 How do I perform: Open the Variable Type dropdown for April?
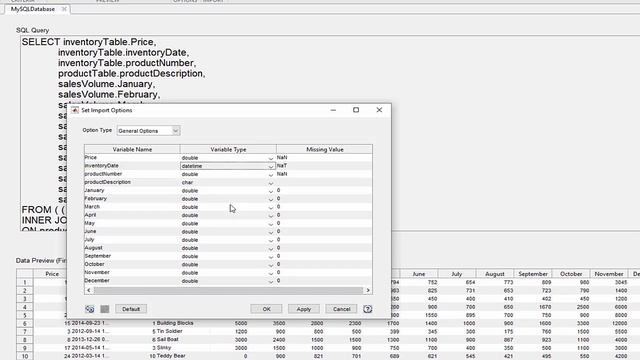(x=270, y=215)
